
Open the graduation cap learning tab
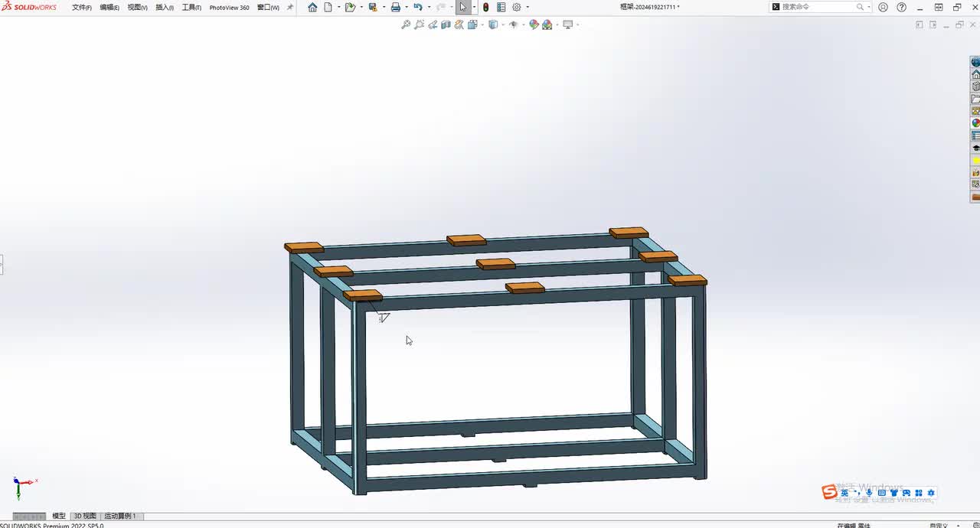point(975,148)
